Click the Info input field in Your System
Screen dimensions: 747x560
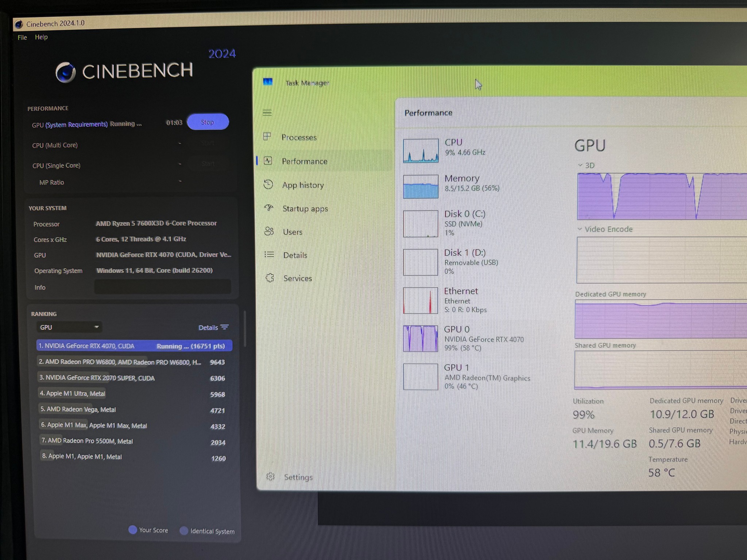coord(163,287)
